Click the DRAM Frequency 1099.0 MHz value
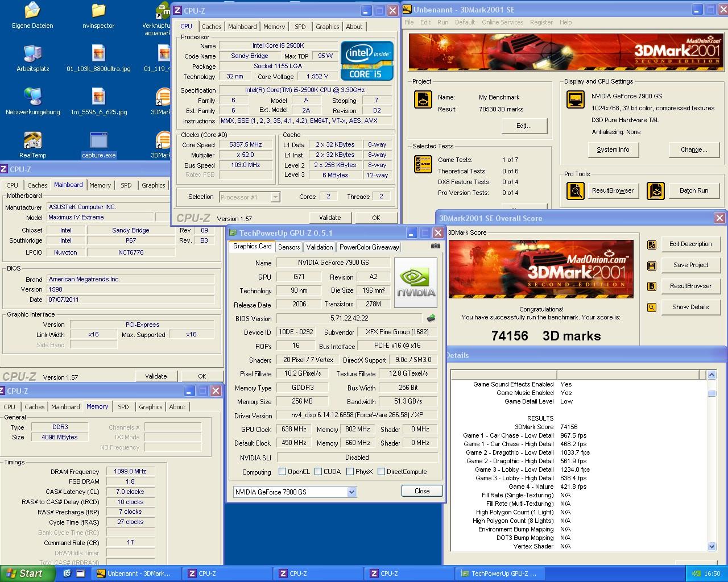This screenshot has width=728, height=582. [x=131, y=472]
